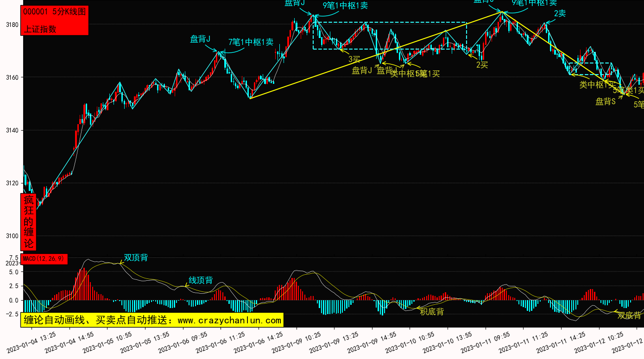
Task: Click the 3120 price axis value
Action: [x=13, y=183]
